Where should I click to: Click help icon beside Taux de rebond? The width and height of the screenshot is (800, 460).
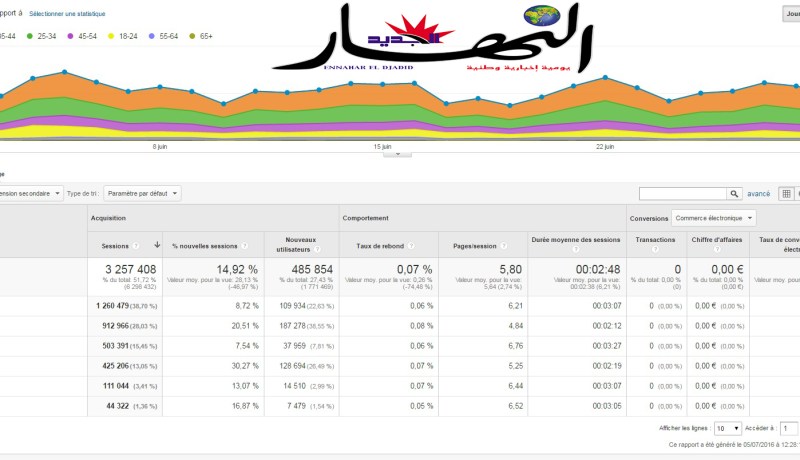(x=411, y=246)
